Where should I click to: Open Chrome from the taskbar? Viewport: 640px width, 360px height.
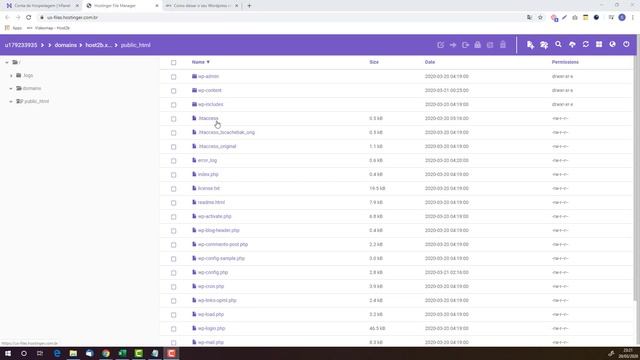click(x=106, y=353)
